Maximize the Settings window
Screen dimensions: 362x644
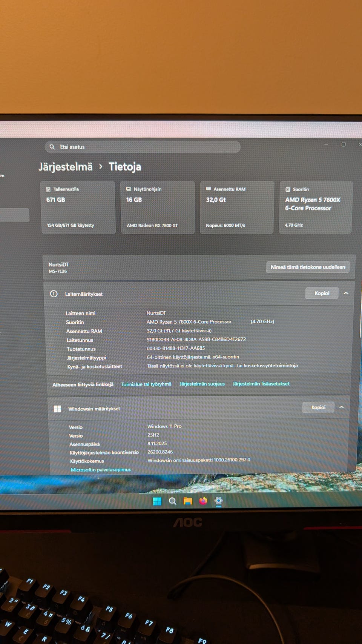[x=344, y=144]
